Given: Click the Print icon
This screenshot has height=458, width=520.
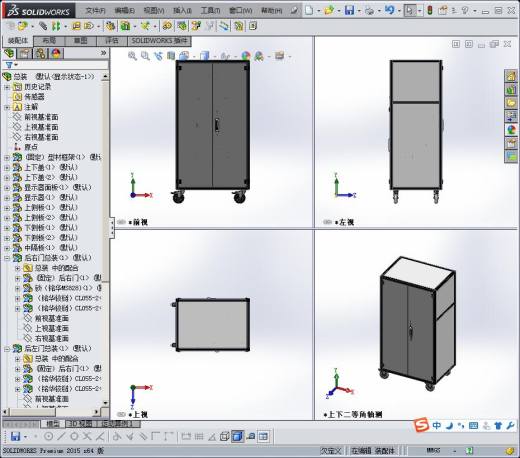Looking at the screenshot, I should click(369, 11).
